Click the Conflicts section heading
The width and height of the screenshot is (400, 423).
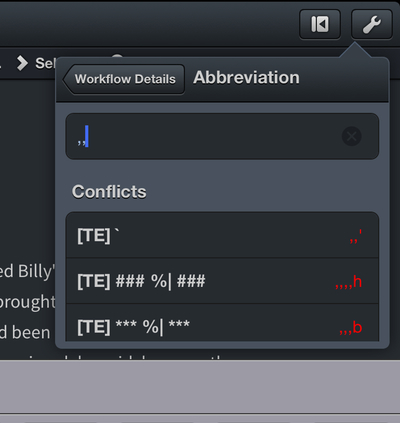tap(109, 192)
